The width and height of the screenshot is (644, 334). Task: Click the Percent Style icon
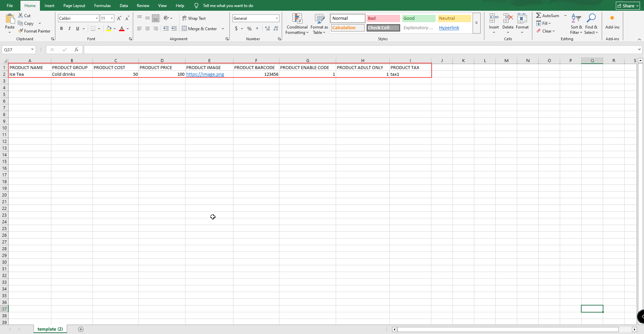(x=249, y=29)
